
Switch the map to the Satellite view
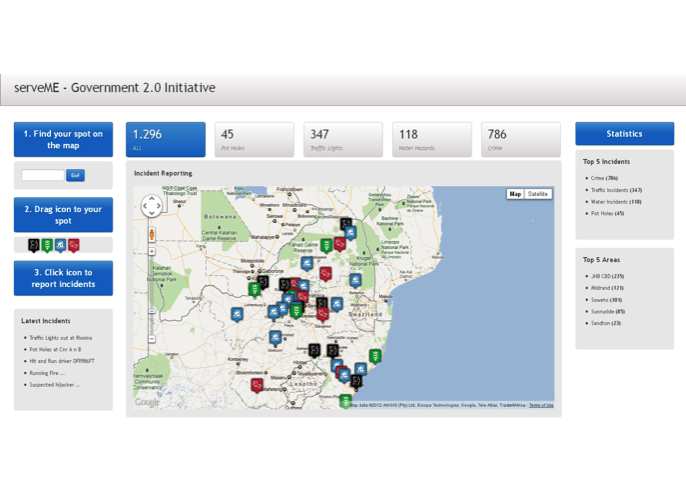538,194
